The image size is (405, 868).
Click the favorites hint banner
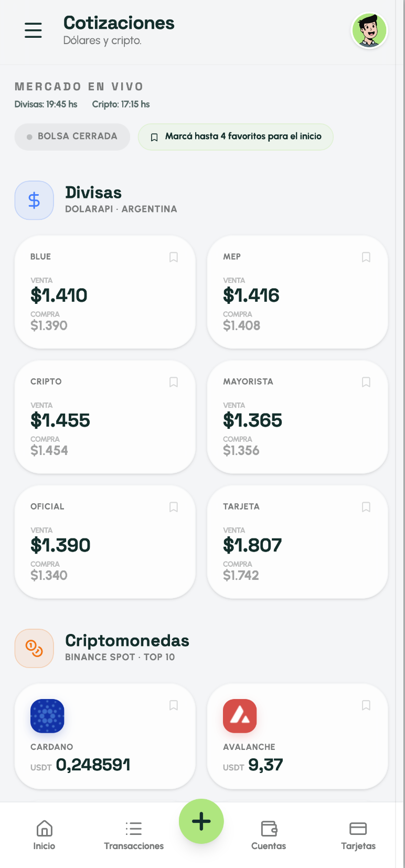[236, 136]
